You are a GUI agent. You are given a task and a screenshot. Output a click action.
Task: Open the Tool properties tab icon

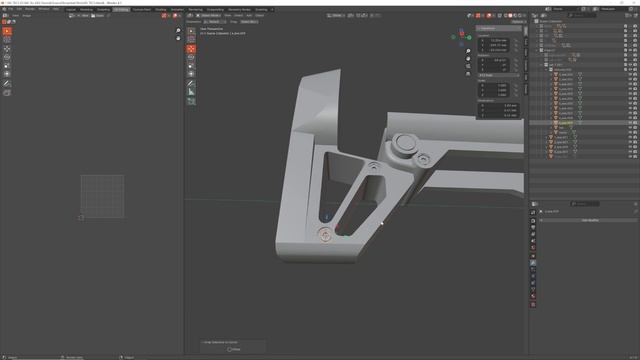[533, 212]
